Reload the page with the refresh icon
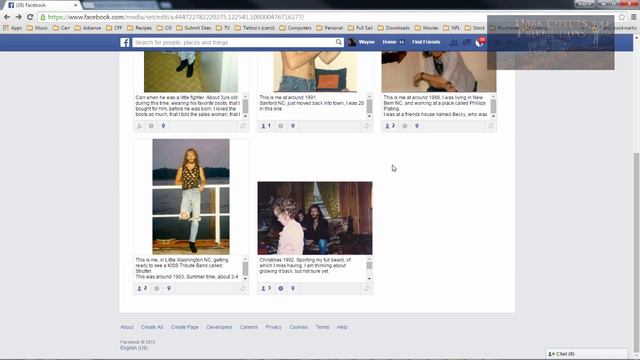The width and height of the screenshot is (640, 360). (30, 17)
